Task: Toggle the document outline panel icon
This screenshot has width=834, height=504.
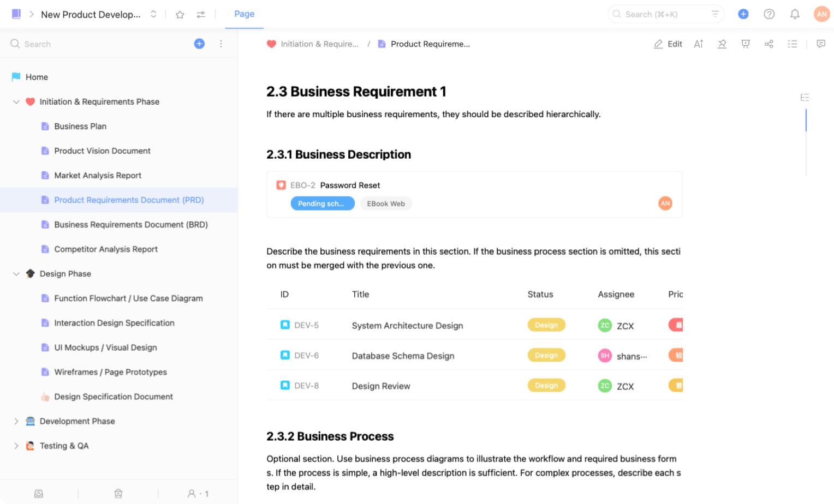Action: coord(792,44)
